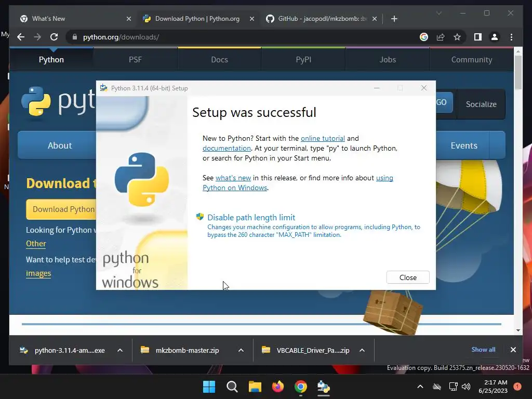Expand options for mkzbomb-master.zip download

coord(241,350)
